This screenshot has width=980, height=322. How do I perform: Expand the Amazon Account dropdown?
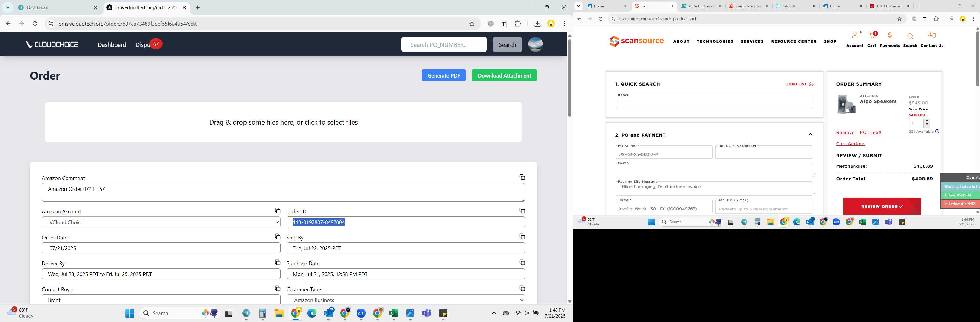coord(161,222)
